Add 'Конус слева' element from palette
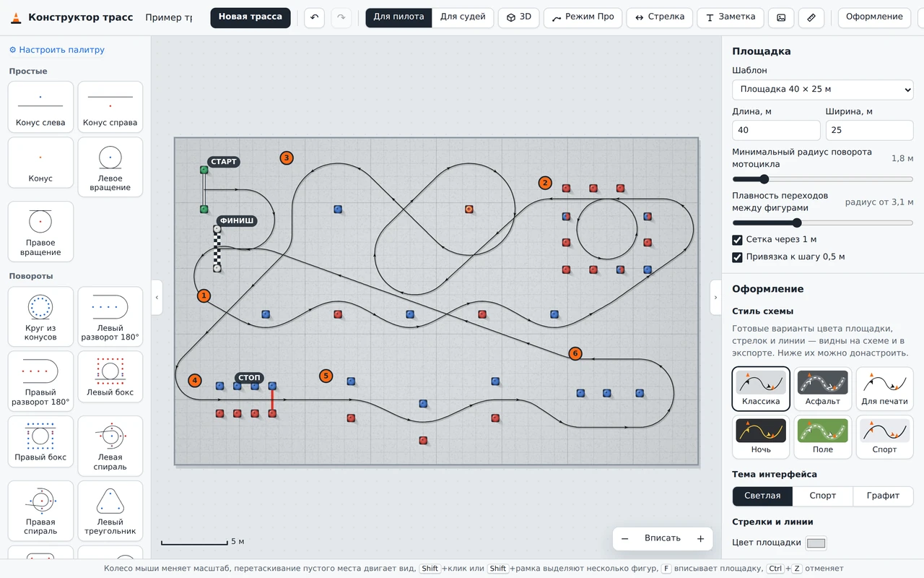Viewport: 924px width, 578px height. pyautogui.click(x=40, y=107)
